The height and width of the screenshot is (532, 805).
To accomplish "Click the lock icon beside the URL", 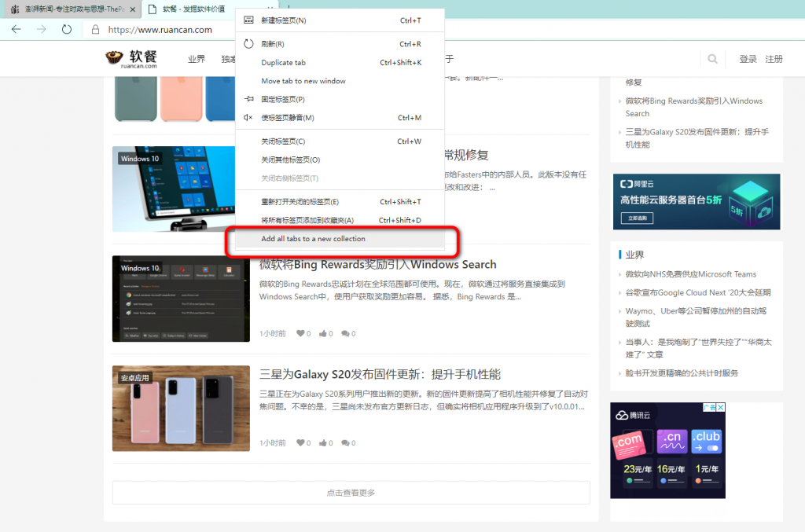I will click(96, 30).
